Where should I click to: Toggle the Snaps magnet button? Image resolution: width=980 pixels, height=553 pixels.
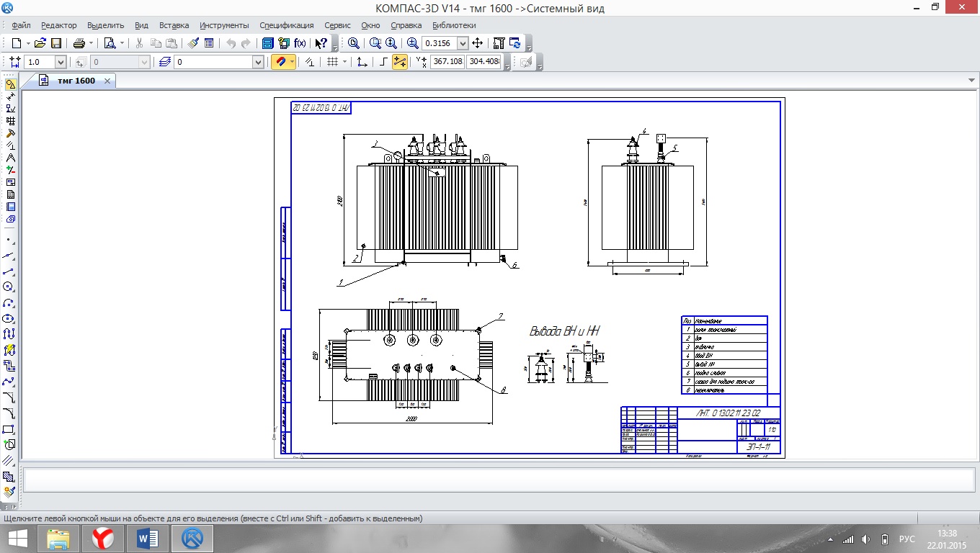[281, 62]
